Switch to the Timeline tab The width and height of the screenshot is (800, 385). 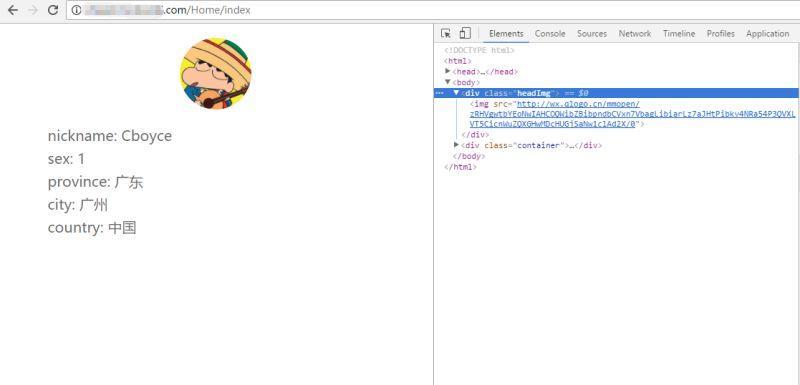pyautogui.click(x=679, y=34)
